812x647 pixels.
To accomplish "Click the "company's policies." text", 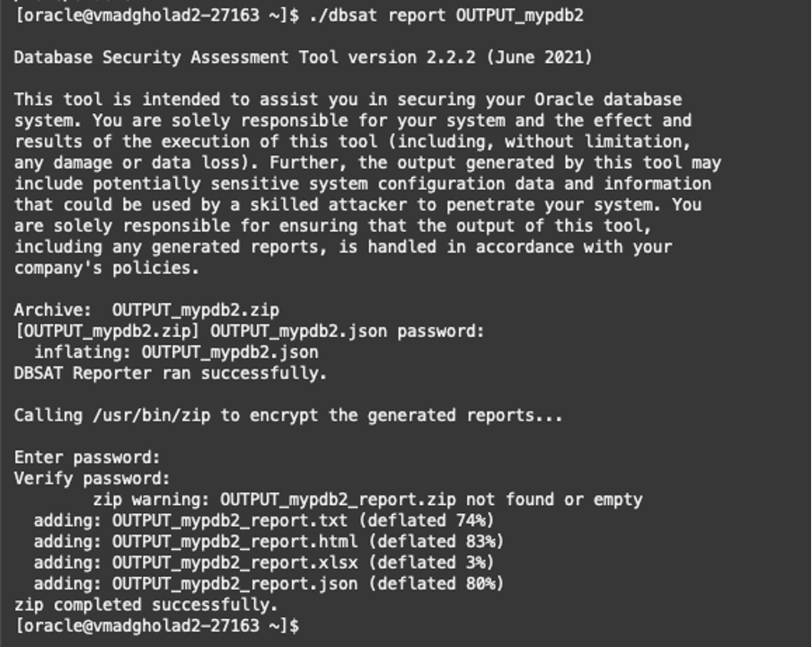I will click(107, 268).
